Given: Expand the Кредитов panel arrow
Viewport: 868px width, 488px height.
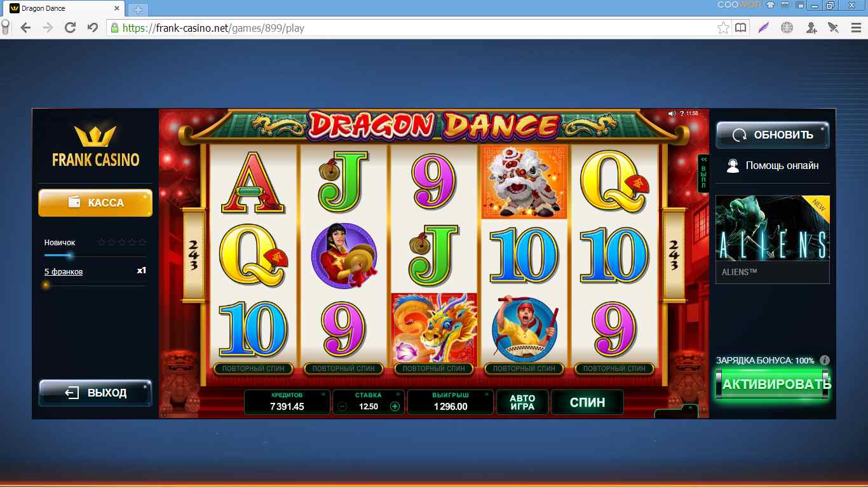Looking at the screenshot, I should 323,394.
